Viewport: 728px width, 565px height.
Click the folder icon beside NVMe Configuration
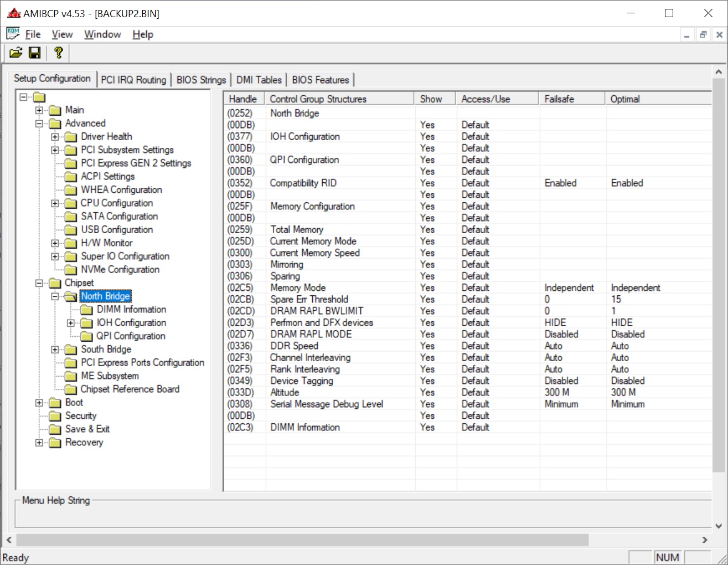tap(71, 270)
